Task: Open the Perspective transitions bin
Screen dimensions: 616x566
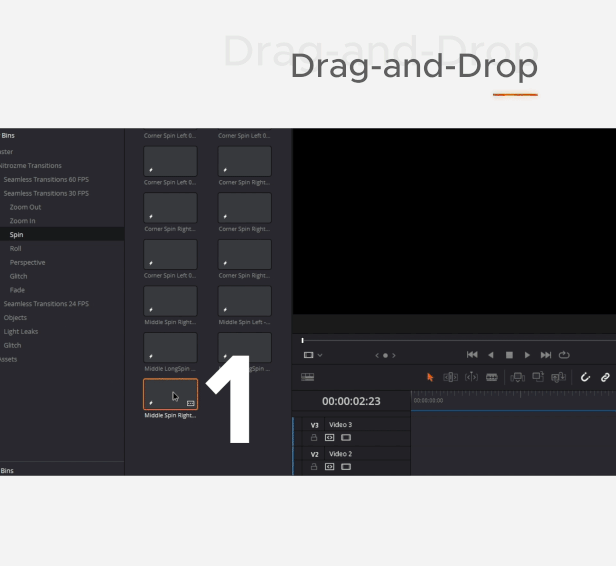Action: pyautogui.click(x=27, y=262)
